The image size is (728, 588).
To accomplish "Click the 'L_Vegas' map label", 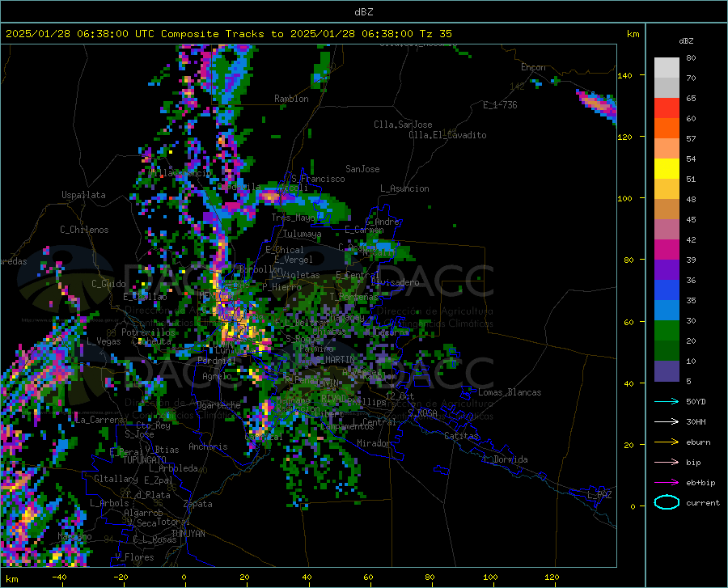I will (104, 341).
